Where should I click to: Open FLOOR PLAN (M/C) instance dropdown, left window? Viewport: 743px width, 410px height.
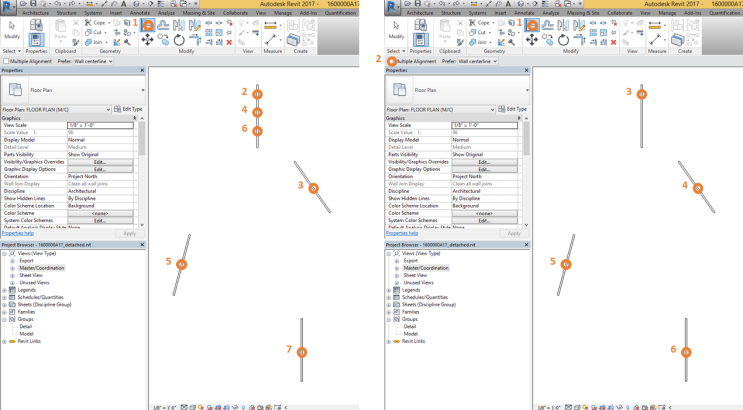click(x=56, y=109)
